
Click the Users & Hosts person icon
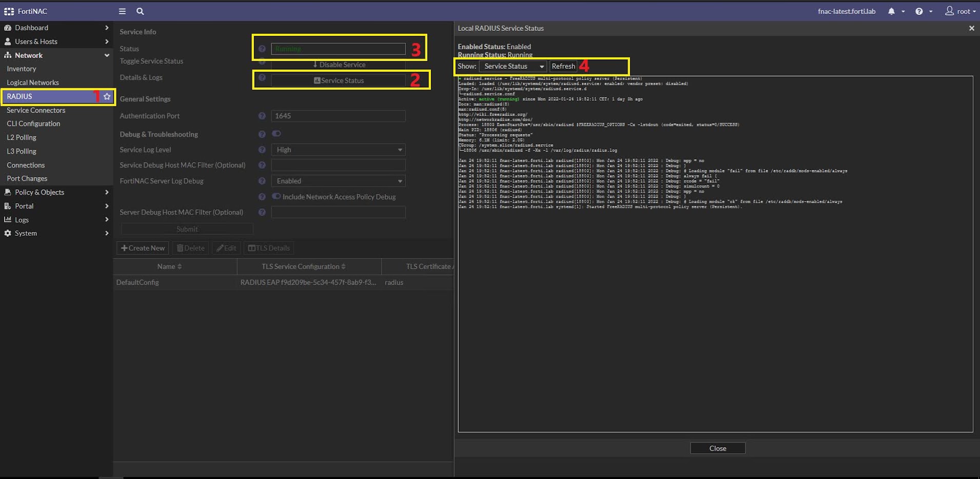point(8,42)
